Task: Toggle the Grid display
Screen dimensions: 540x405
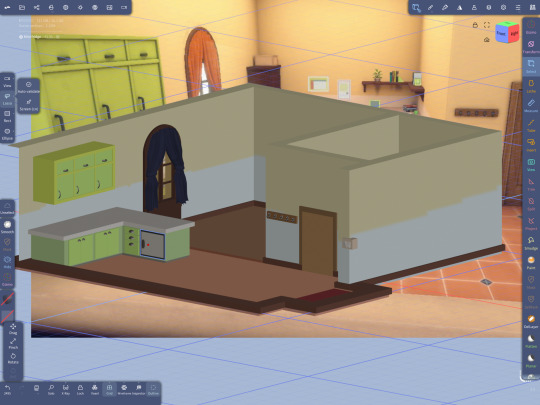Action: click(109, 390)
